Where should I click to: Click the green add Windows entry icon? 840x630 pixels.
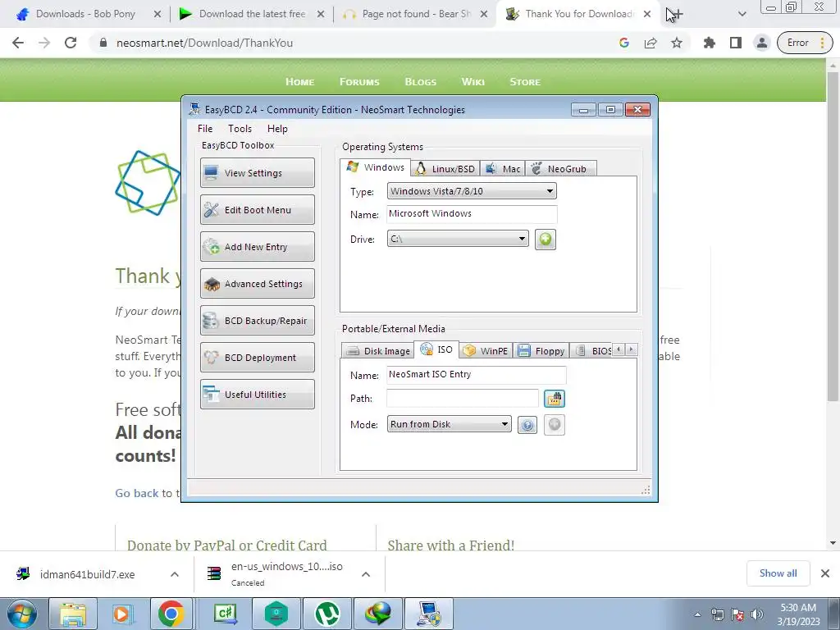[546, 239]
